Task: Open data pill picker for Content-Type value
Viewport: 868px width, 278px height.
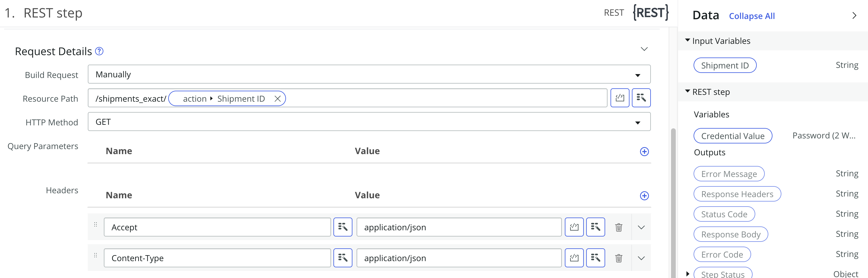Action: click(595, 258)
